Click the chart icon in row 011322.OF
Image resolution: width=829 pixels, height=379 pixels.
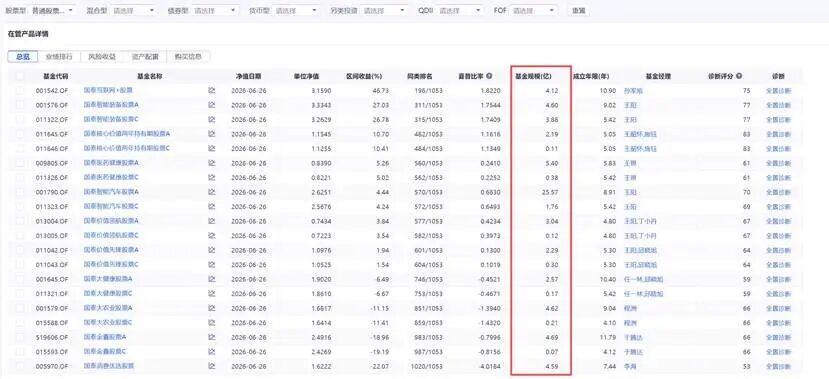click(x=212, y=119)
